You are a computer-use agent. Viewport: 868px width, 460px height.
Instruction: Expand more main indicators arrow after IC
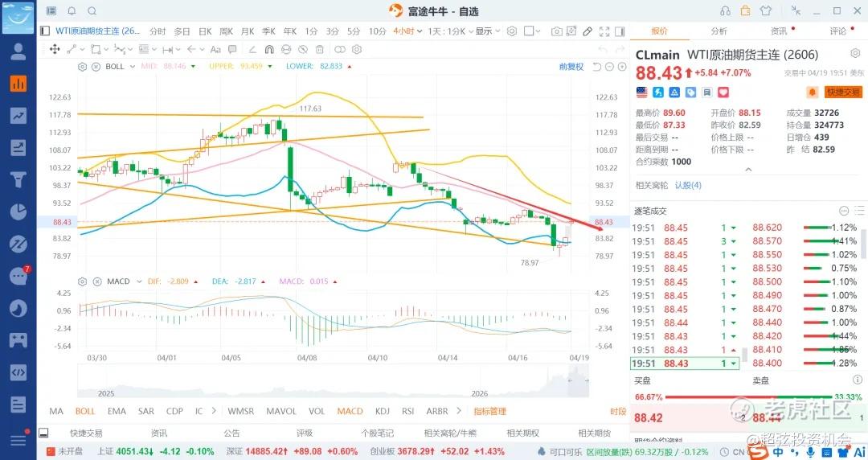214,411
